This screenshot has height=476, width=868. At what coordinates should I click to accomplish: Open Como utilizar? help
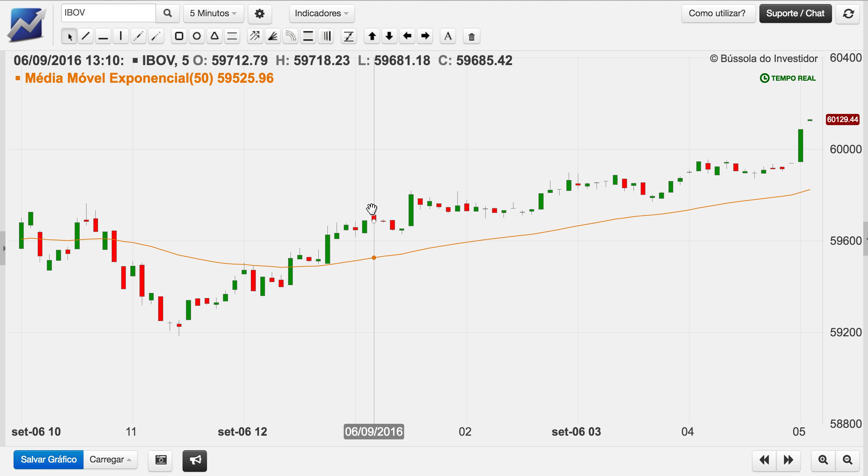tap(718, 14)
